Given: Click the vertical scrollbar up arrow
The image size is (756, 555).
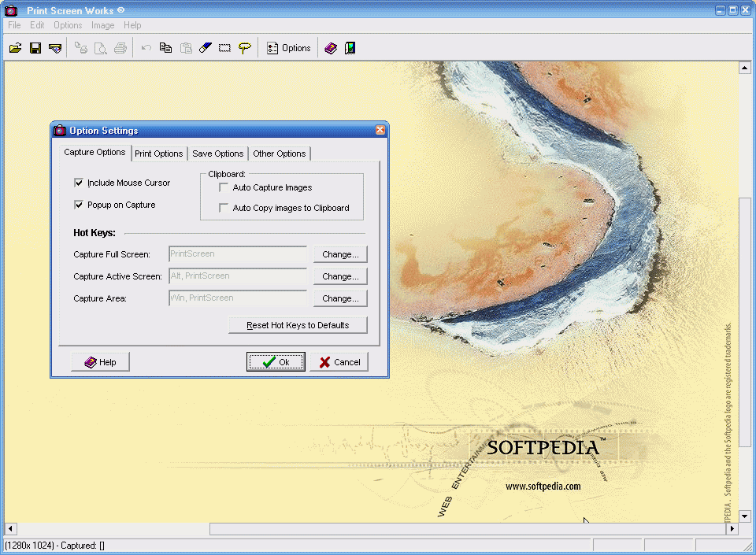Looking at the screenshot, I should coord(745,68).
